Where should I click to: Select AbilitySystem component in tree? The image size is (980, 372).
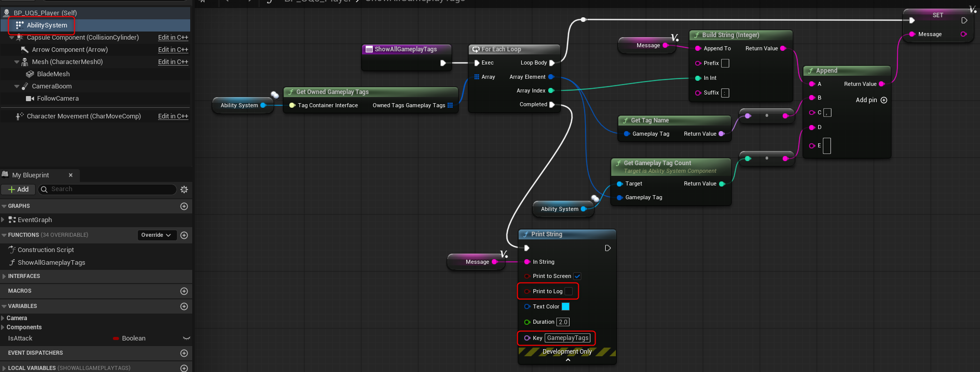coord(47,25)
